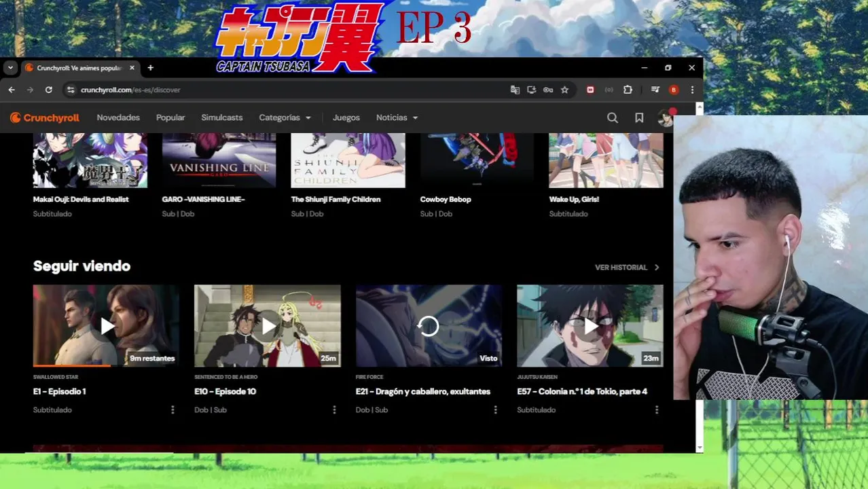The height and width of the screenshot is (489, 868).
Task: Select the Crunchyroll browser tab
Action: (x=80, y=68)
